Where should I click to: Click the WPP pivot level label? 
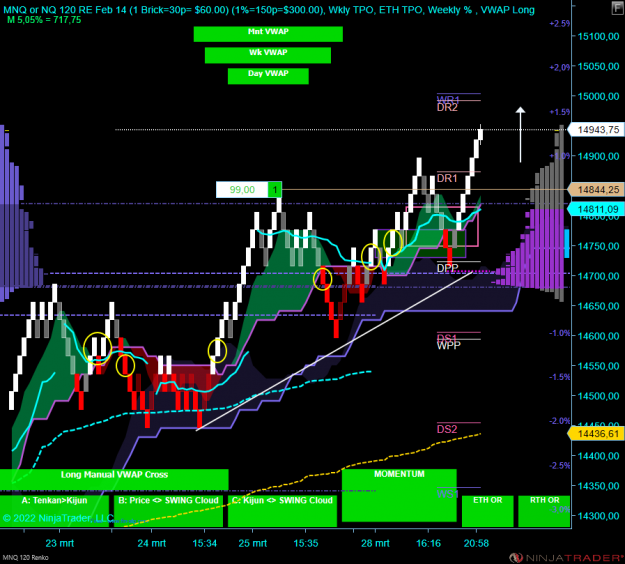tap(449, 346)
